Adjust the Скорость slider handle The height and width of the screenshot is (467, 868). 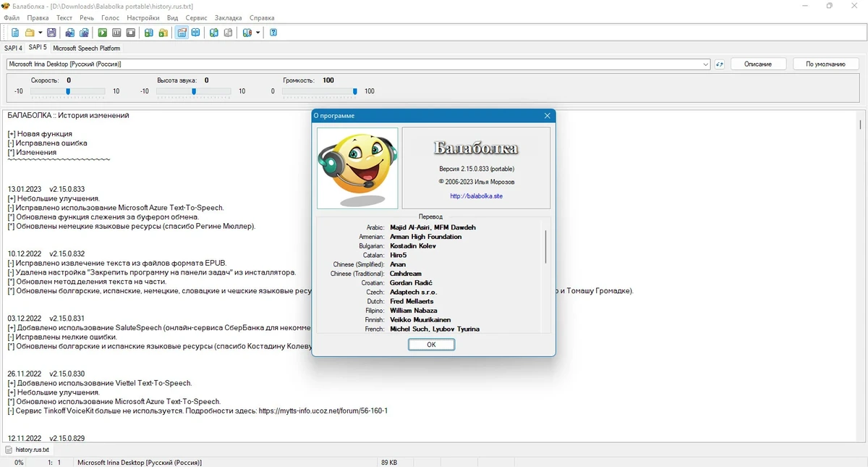(x=68, y=91)
